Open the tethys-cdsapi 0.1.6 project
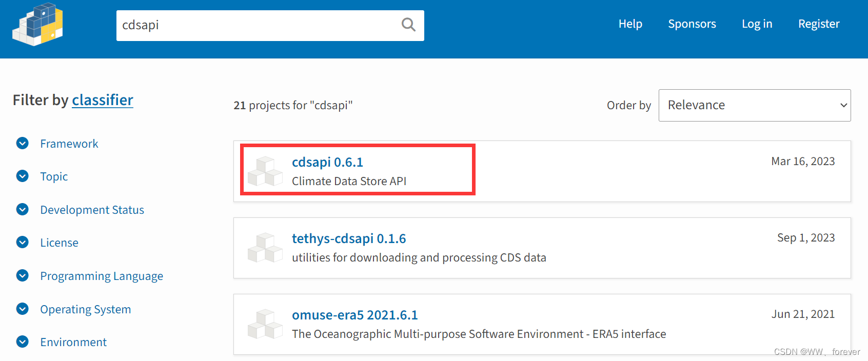The width and height of the screenshot is (868, 361). [349, 238]
